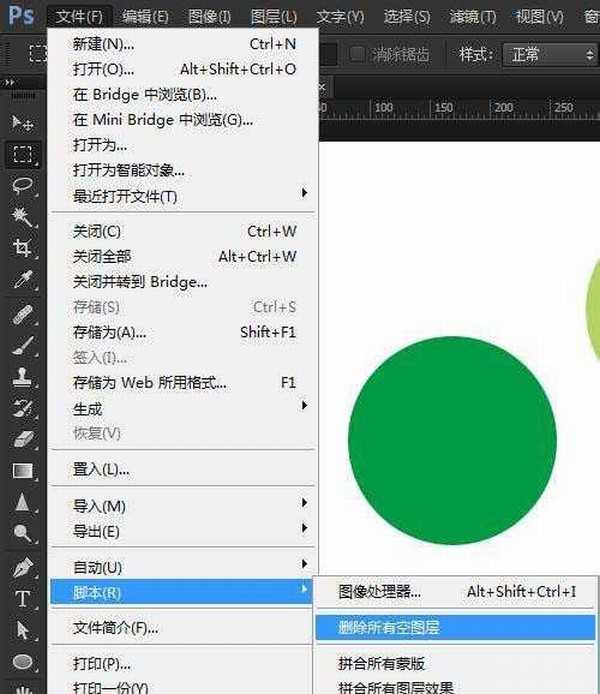Choose 新建(N)... from File menu
This screenshot has width=600, height=694.
183,43
